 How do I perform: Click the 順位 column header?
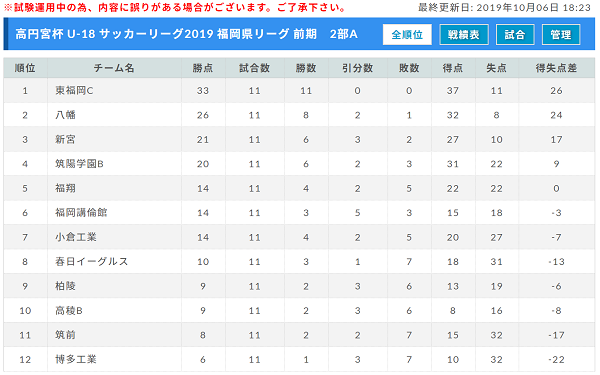(x=25, y=68)
